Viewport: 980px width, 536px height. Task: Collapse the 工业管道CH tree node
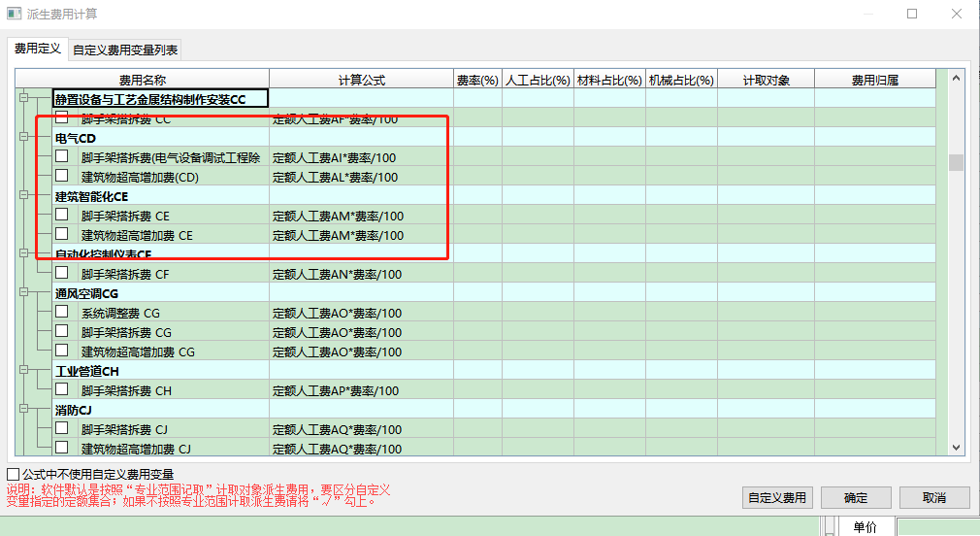pos(23,369)
